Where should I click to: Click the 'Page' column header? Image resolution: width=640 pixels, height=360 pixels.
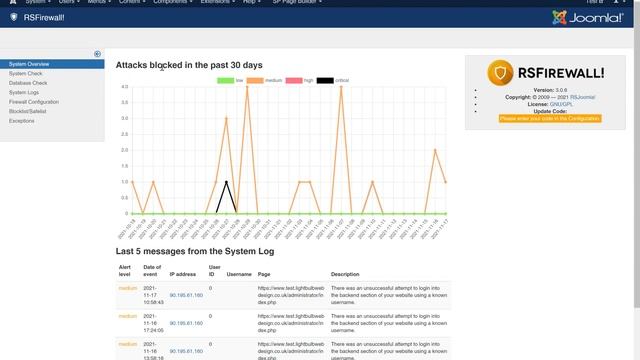pyautogui.click(x=264, y=274)
